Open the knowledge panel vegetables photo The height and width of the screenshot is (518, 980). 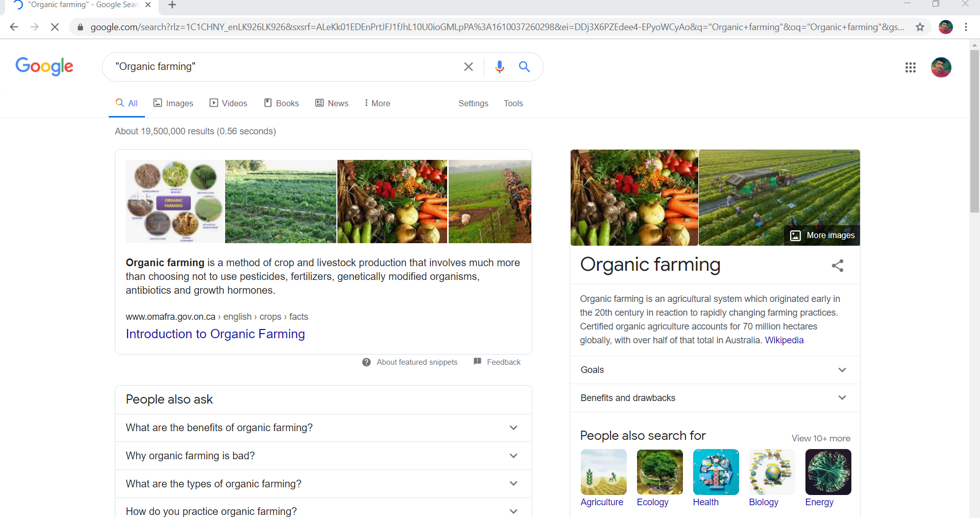point(634,198)
